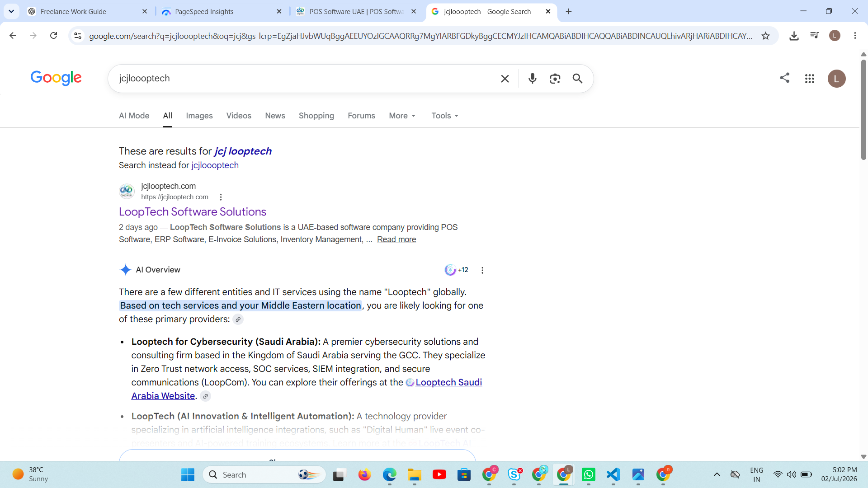Image resolution: width=868 pixels, height=488 pixels.
Task: Open Chrome profile L avatar in toolbar
Action: tap(835, 36)
